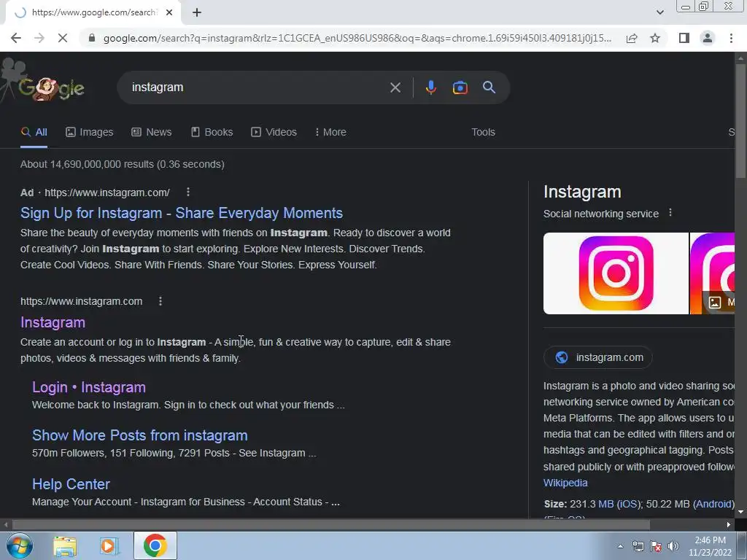Open Show More Posts from instagram
The height and width of the screenshot is (560, 747).
139,435
